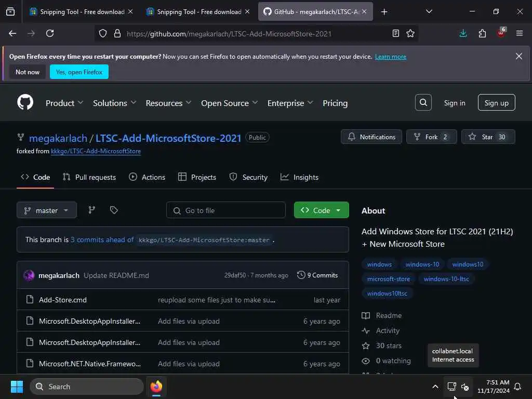Open the microsoft-store topic tag
Image resolution: width=532 pixels, height=399 pixels.
389,279
